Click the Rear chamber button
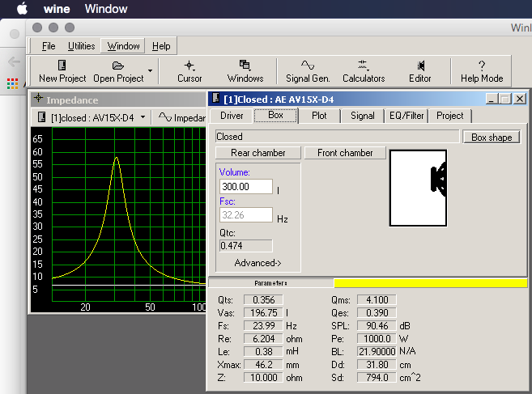The image size is (532, 394). pyautogui.click(x=257, y=153)
